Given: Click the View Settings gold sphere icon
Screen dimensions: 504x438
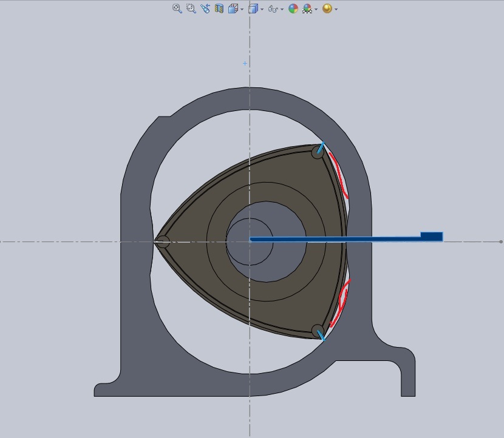Looking at the screenshot, I should pos(327,8).
